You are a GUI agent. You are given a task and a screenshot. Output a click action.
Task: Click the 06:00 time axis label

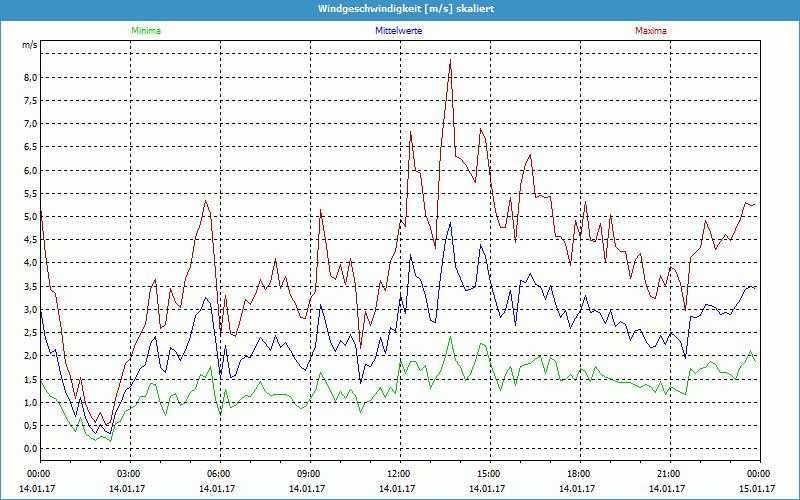pyautogui.click(x=217, y=474)
